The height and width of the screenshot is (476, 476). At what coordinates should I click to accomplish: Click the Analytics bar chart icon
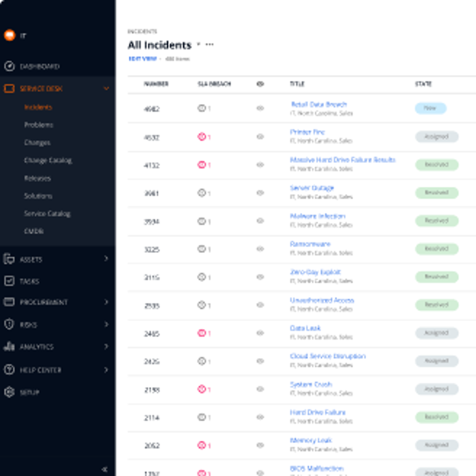pos(9,346)
